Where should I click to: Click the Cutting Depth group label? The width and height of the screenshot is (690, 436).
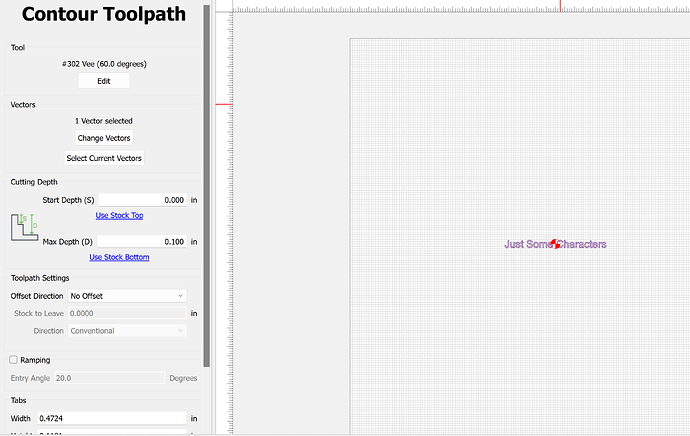(34, 182)
